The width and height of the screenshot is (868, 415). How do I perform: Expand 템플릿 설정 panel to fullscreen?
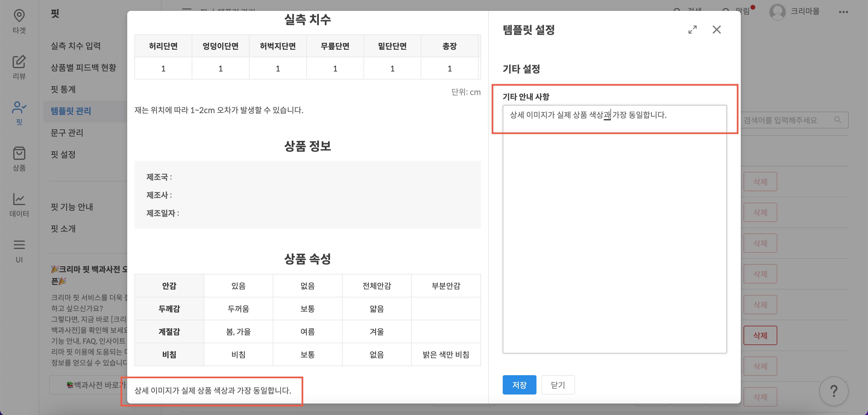pos(693,30)
